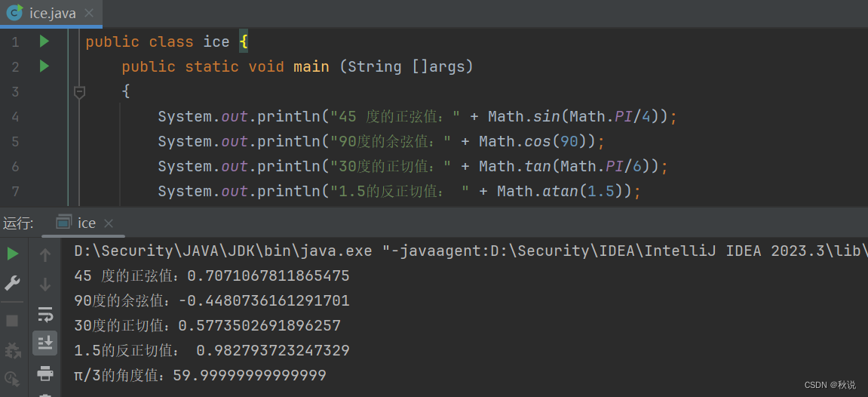Run main method from line 2 gutter arrow

coord(44,66)
